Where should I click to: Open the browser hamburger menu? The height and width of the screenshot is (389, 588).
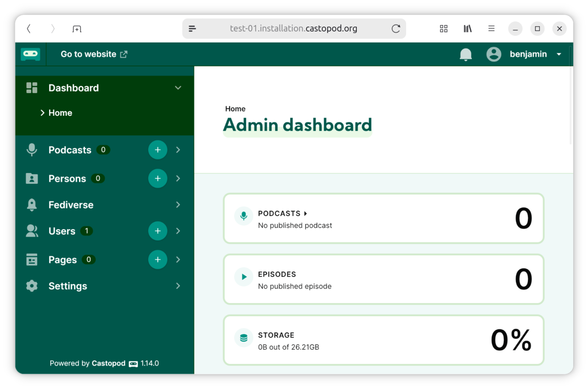(x=491, y=29)
